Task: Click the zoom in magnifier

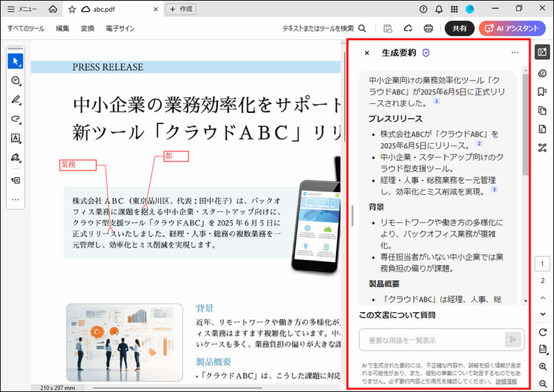Action: coord(543,367)
